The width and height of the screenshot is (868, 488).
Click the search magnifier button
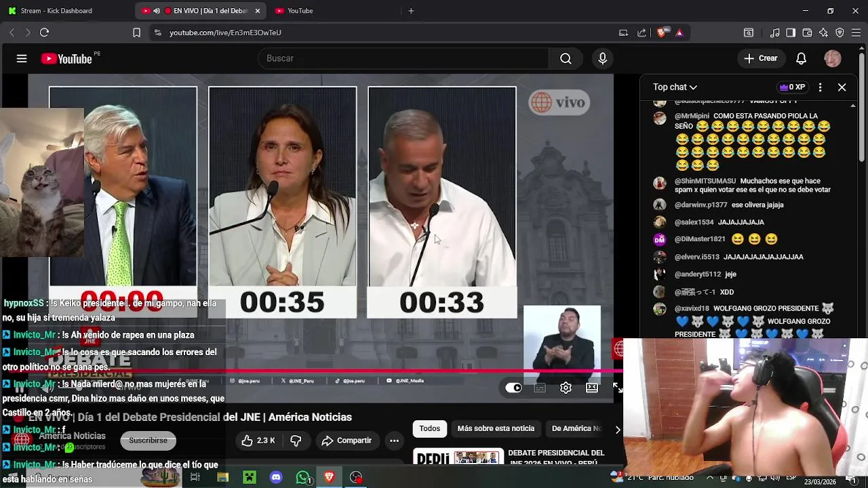(566, 58)
